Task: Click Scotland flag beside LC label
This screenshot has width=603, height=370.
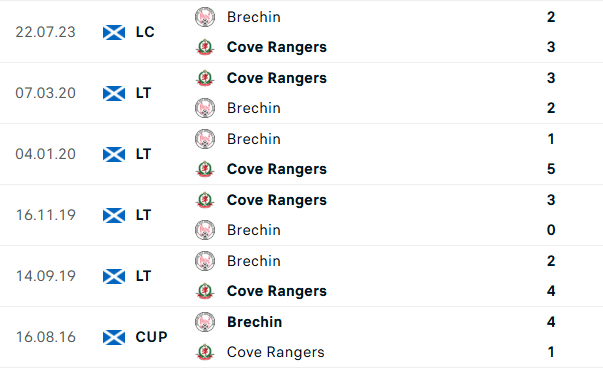Action: (x=114, y=32)
